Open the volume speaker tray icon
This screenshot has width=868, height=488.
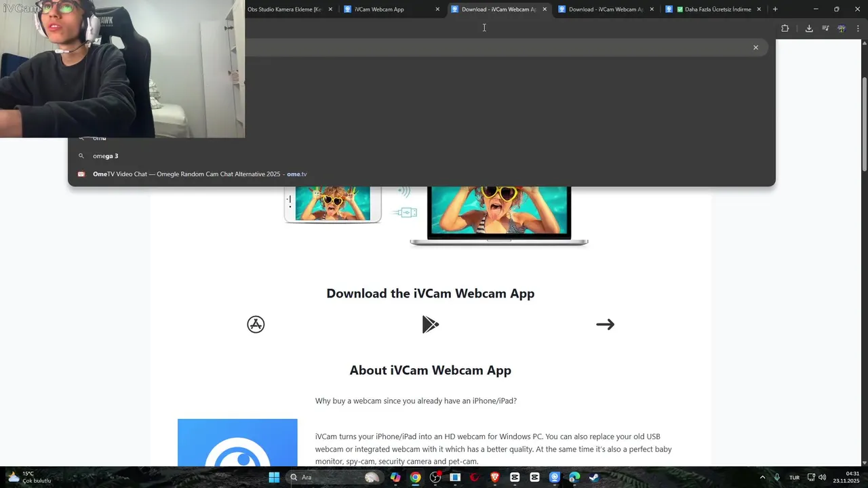click(822, 477)
